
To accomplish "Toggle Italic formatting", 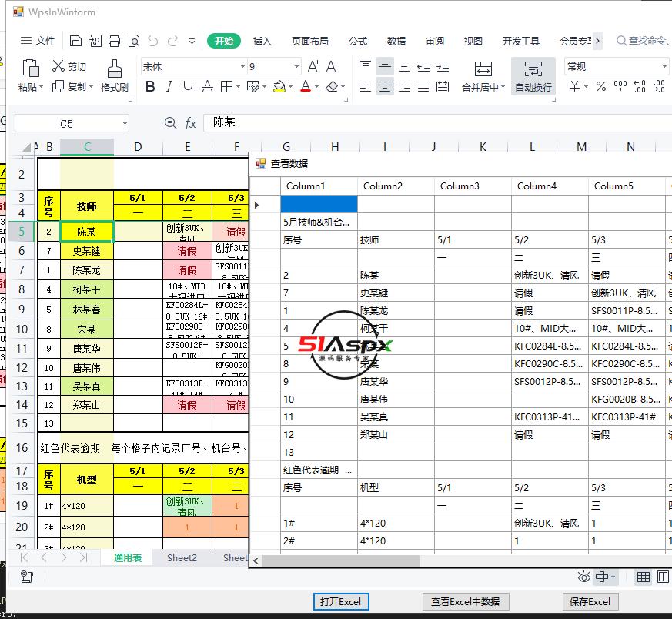I will pos(169,87).
